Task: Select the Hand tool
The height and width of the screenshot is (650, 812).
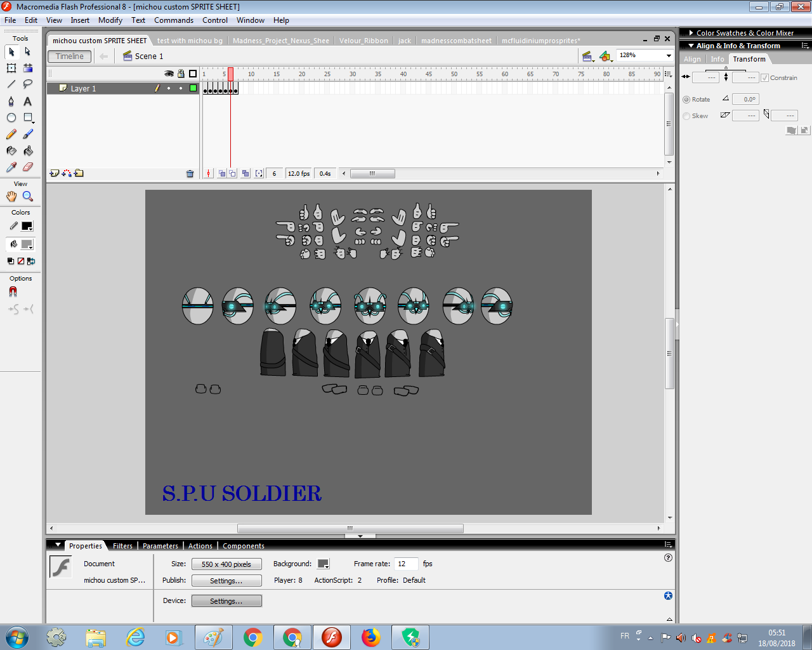Action: (x=11, y=196)
